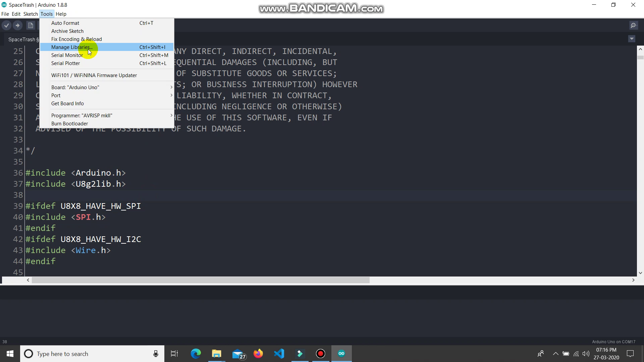The height and width of the screenshot is (362, 644).
Task: Open the Serial Monitor magnifier icon
Action: (x=633, y=25)
